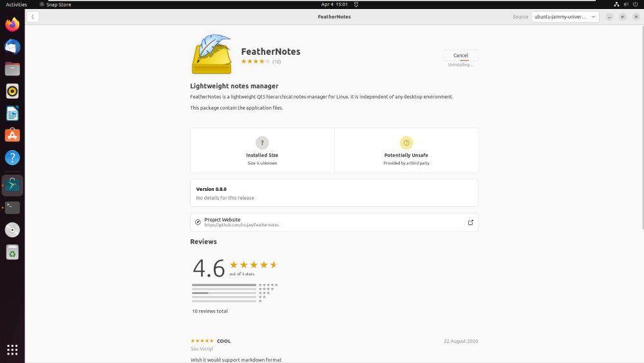
Task: Click the page vertical scrollbar
Action: tap(642, 128)
